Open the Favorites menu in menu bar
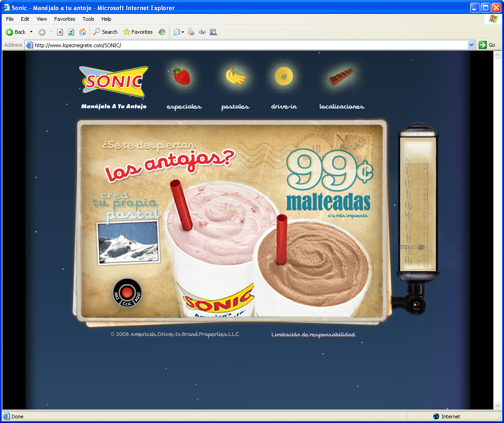This screenshot has height=423, width=504. 64,19
